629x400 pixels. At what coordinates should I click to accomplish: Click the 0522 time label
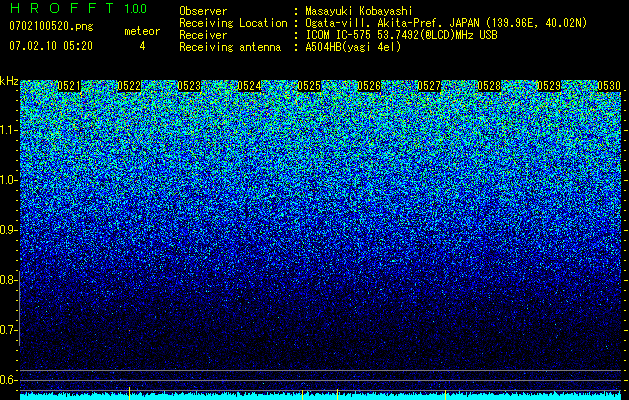tap(129, 86)
